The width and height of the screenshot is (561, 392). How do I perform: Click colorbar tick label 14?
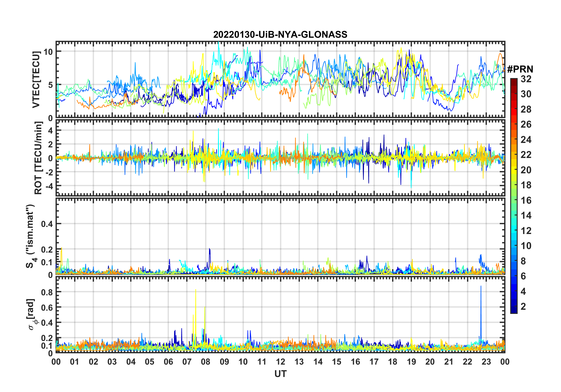click(526, 215)
